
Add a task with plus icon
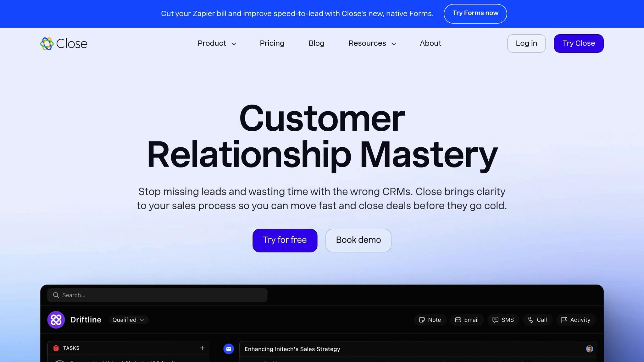202,348
